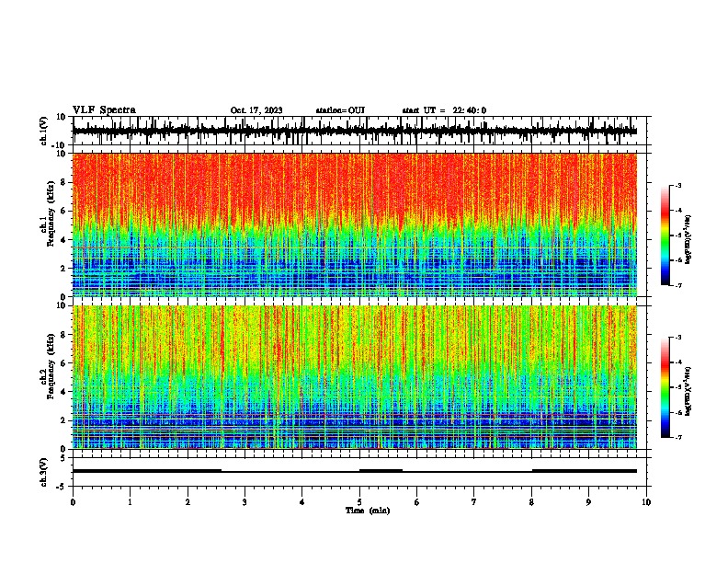Screen dimensions: 728x563
Task: Click the "2" tick on the time axis
Action: point(188,502)
